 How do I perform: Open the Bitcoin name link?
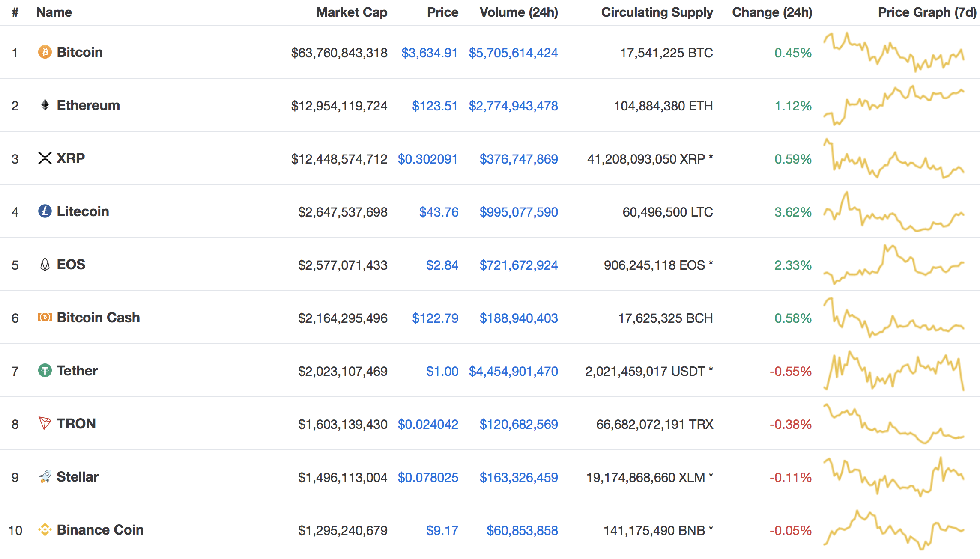coord(80,52)
